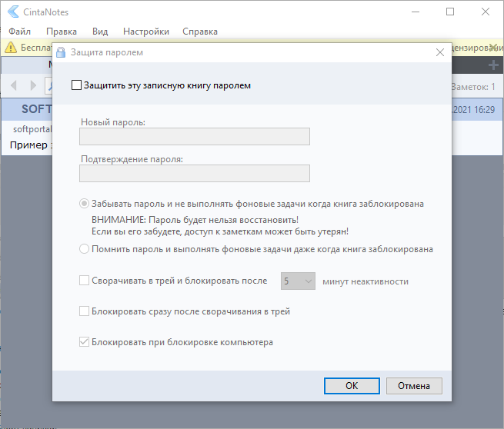Close the 'Защита паролем' dialog
Screen dimensions: 504x429
pyautogui.click(x=440, y=52)
